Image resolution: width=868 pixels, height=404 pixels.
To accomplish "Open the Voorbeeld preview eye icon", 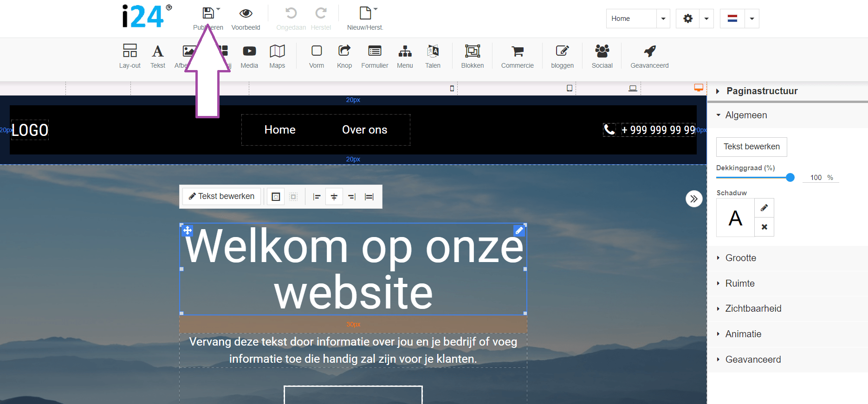I will [246, 13].
